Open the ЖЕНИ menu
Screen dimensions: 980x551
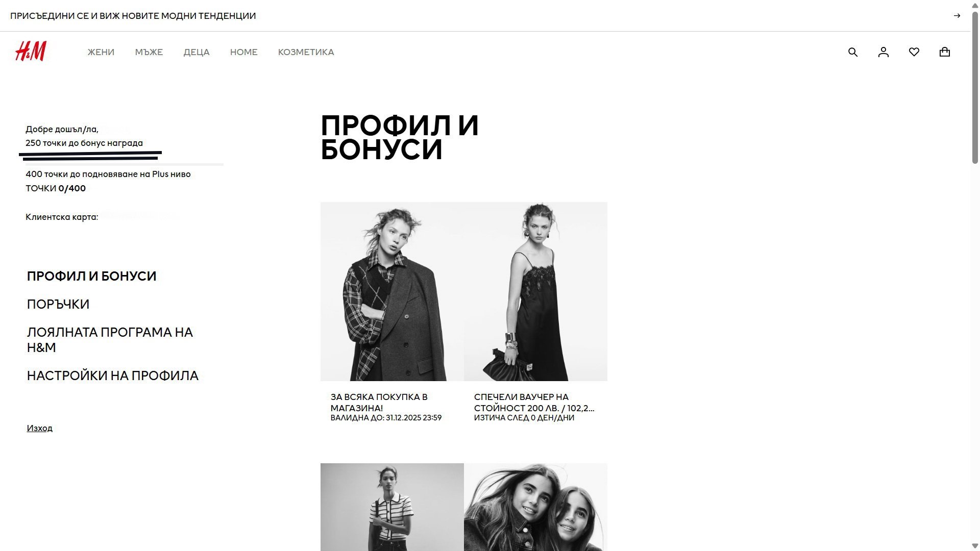(x=101, y=52)
